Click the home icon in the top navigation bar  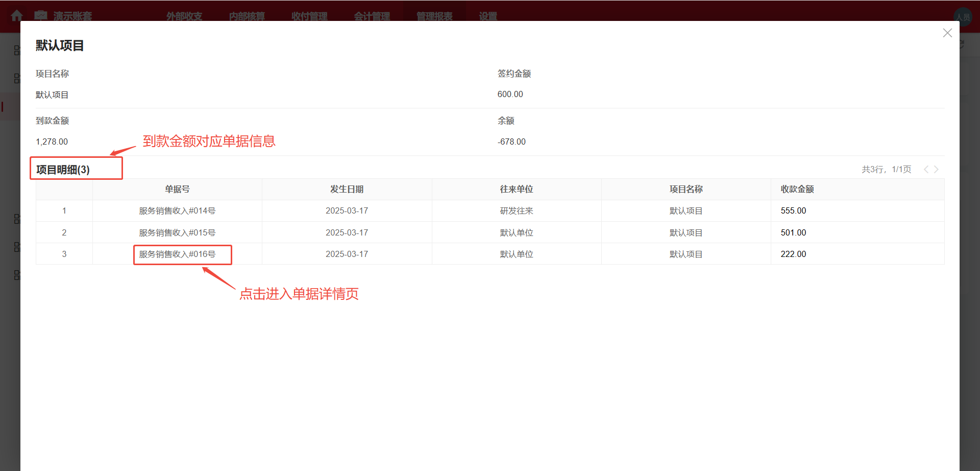pyautogui.click(x=17, y=16)
